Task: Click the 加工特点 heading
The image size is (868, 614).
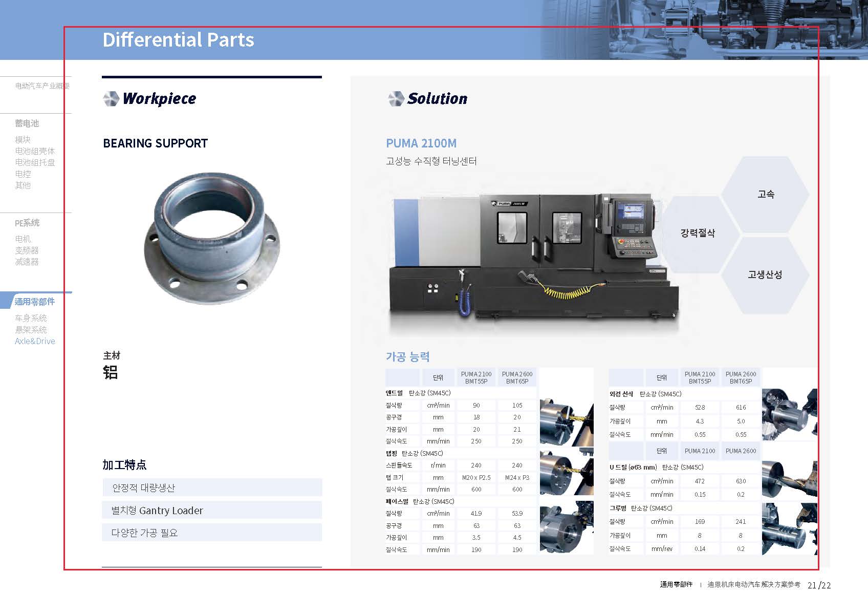Action: click(124, 465)
